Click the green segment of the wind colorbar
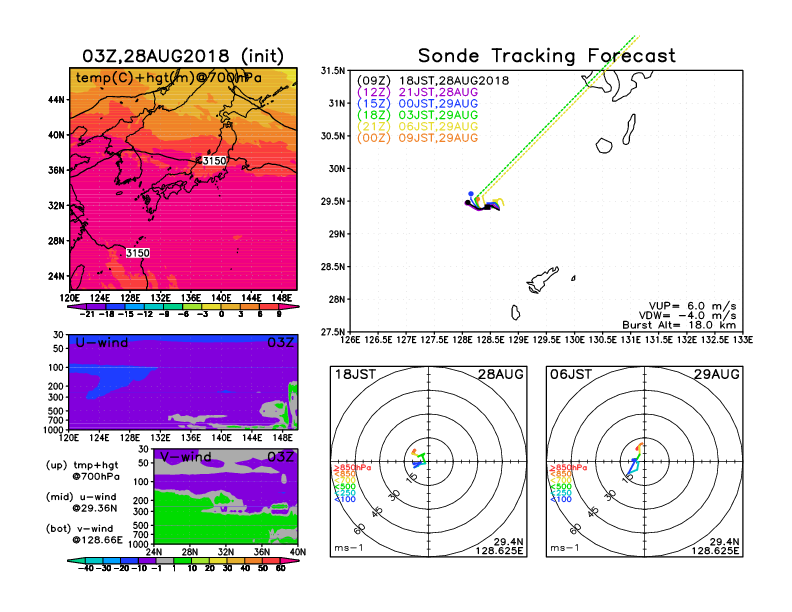The image size is (792, 612). click(x=181, y=561)
